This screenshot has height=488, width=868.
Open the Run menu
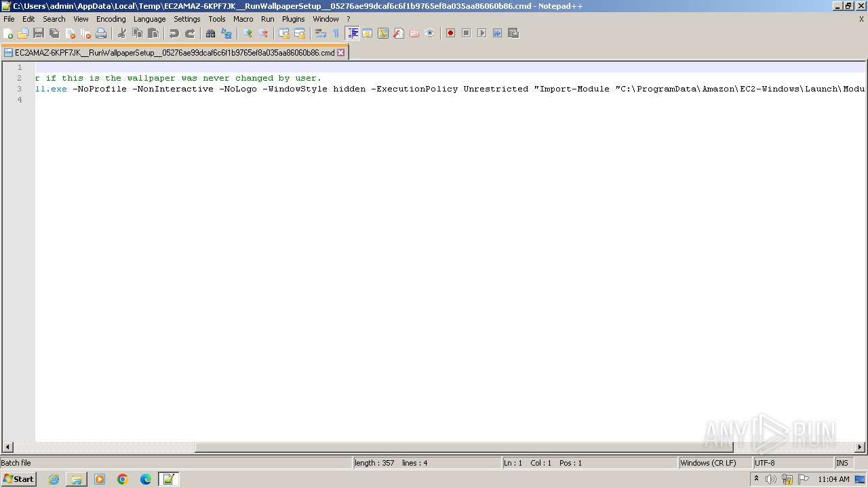tap(268, 19)
